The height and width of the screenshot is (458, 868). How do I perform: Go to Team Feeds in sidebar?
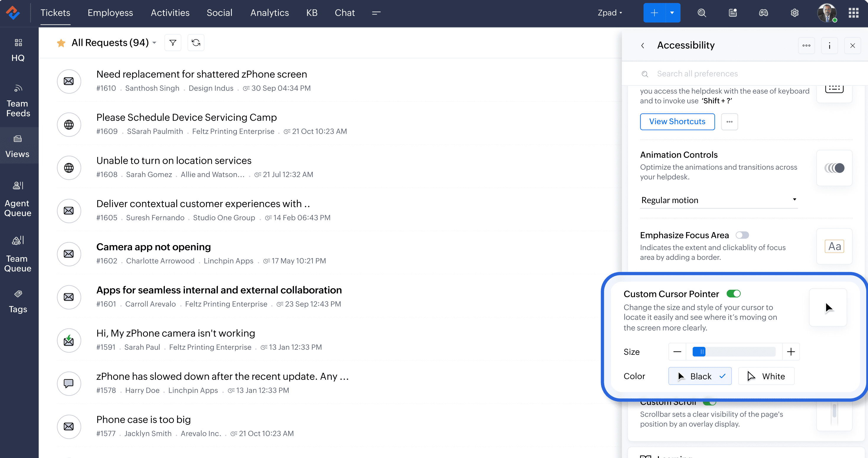coord(18,101)
